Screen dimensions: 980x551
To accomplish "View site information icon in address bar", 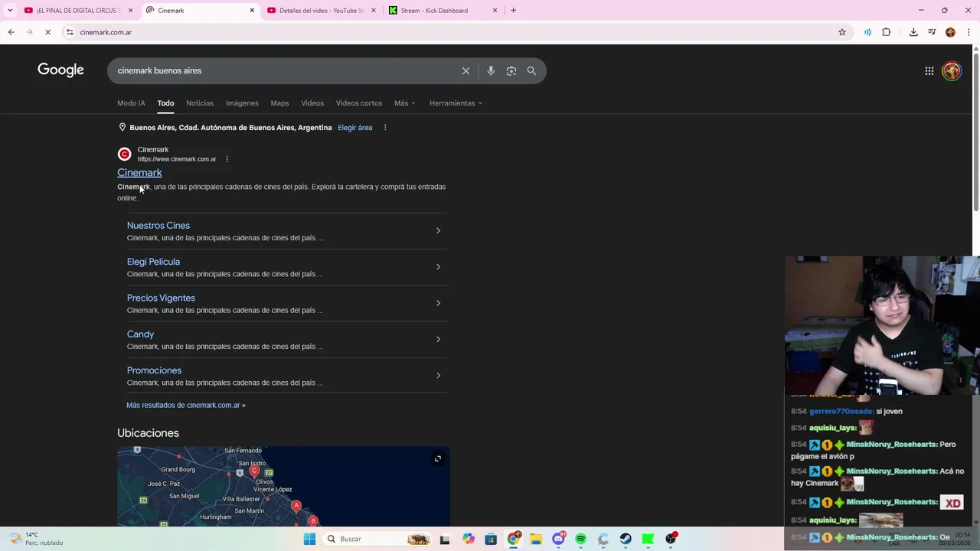I will [x=70, y=32].
